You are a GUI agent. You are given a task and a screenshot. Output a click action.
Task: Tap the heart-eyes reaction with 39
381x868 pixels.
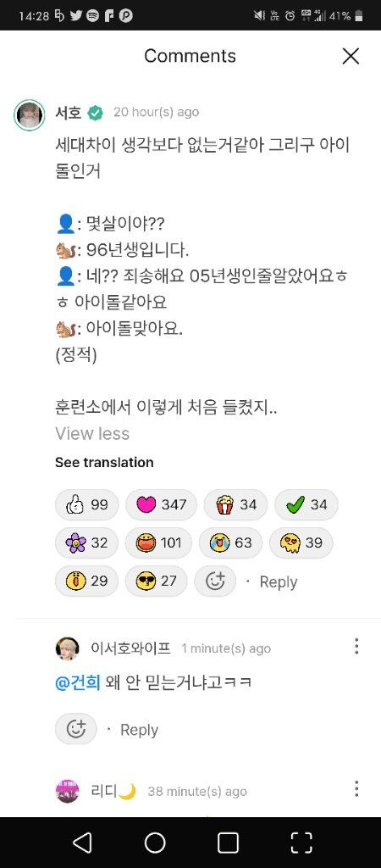point(301,542)
